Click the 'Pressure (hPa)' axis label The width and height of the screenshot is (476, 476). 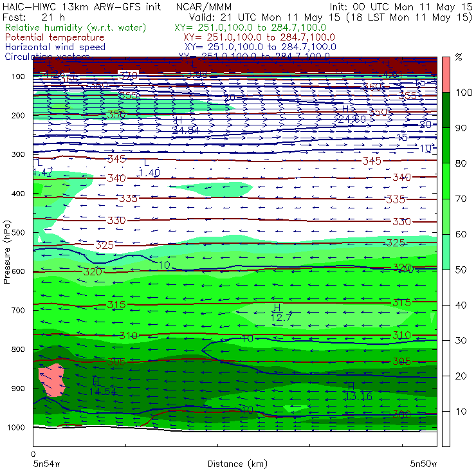click(x=6, y=252)
